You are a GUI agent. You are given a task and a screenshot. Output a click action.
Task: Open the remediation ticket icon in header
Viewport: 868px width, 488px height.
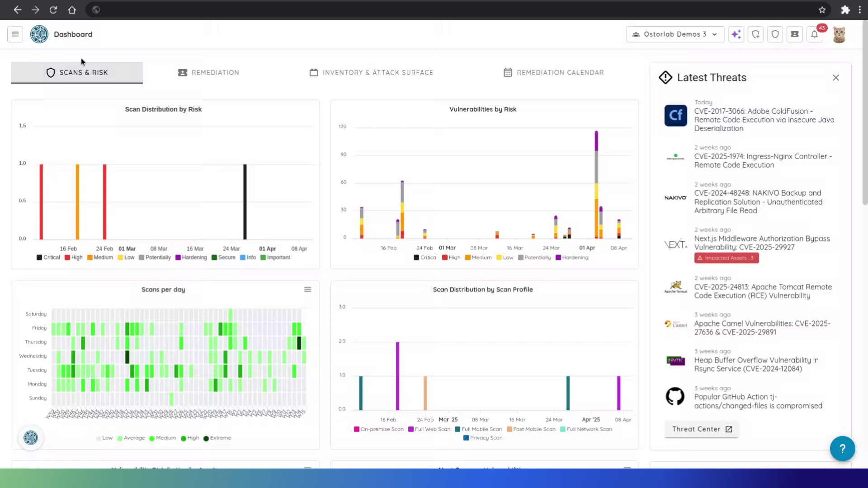794,34
